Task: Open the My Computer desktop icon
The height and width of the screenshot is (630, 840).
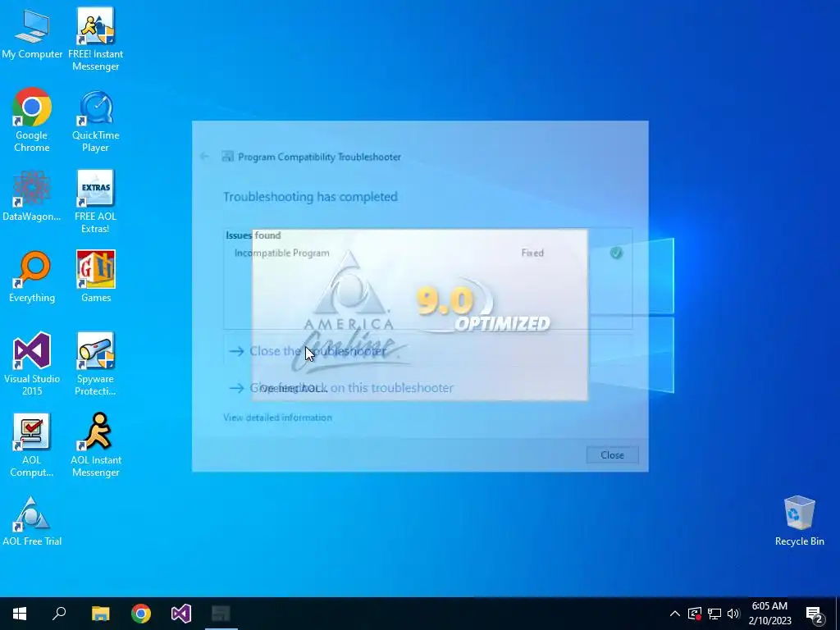Action: 32,34
